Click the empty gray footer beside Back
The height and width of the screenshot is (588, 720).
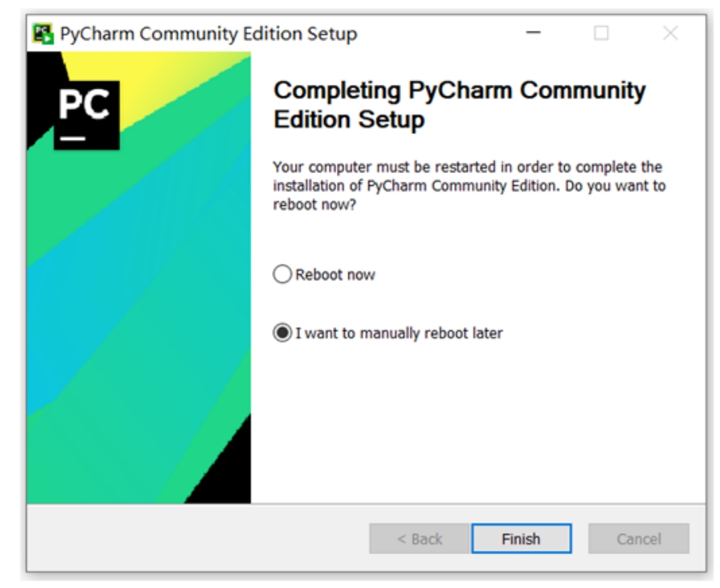(x=197, y=539)
